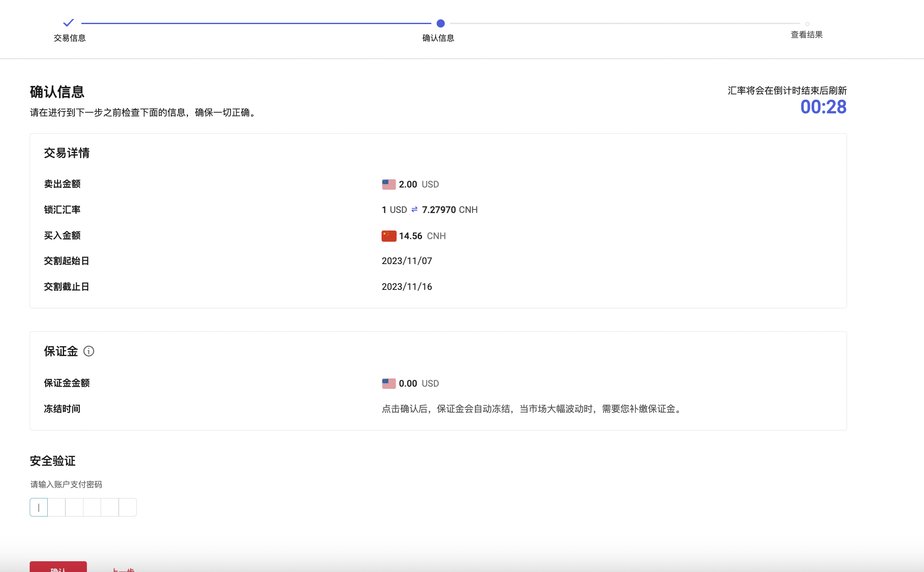Click the completed blue progress line segment
The image size is (924, 572).
tap(256, 23)
